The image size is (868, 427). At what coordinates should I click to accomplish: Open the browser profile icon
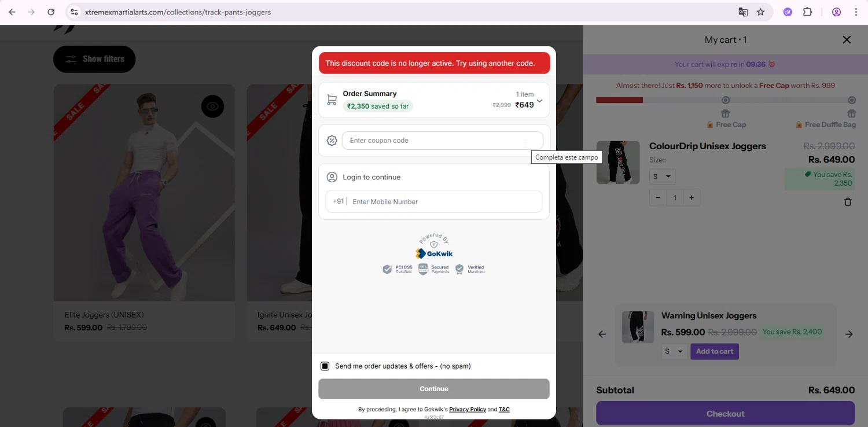click(836, 12)
